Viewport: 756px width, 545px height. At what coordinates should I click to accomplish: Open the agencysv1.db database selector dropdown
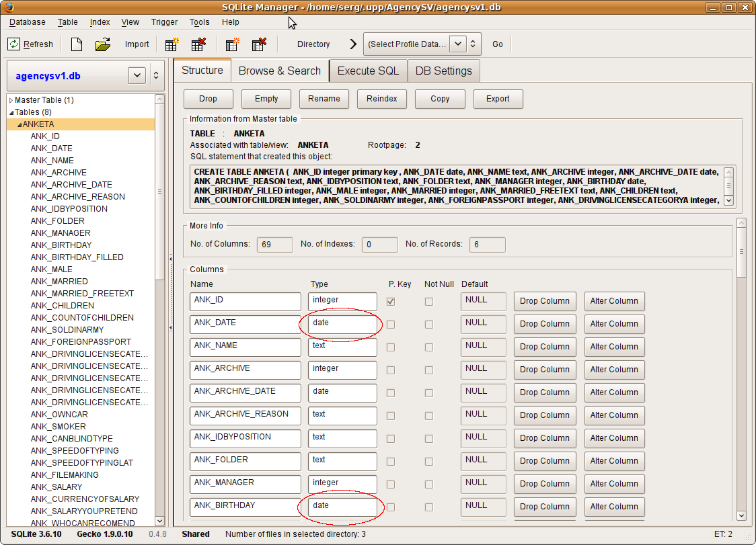137,75
